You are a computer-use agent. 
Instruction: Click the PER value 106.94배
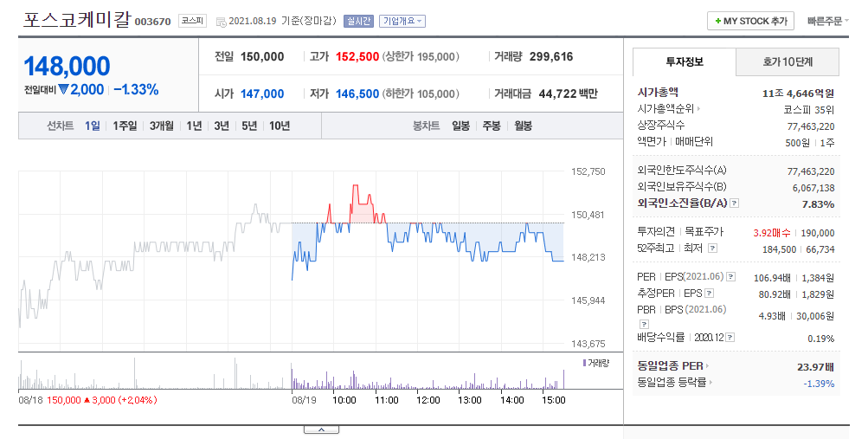pos(772,278)
